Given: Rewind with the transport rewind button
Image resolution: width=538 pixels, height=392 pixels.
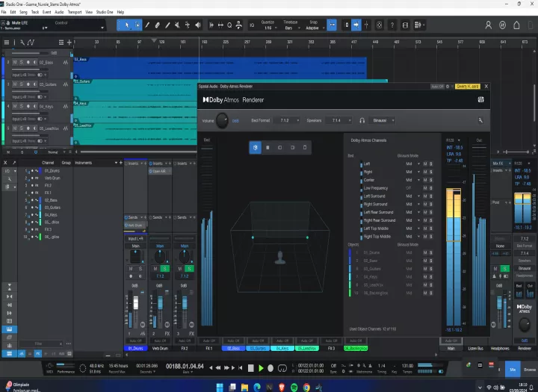Looking at the screenshot, I should [x=218, y=367].
